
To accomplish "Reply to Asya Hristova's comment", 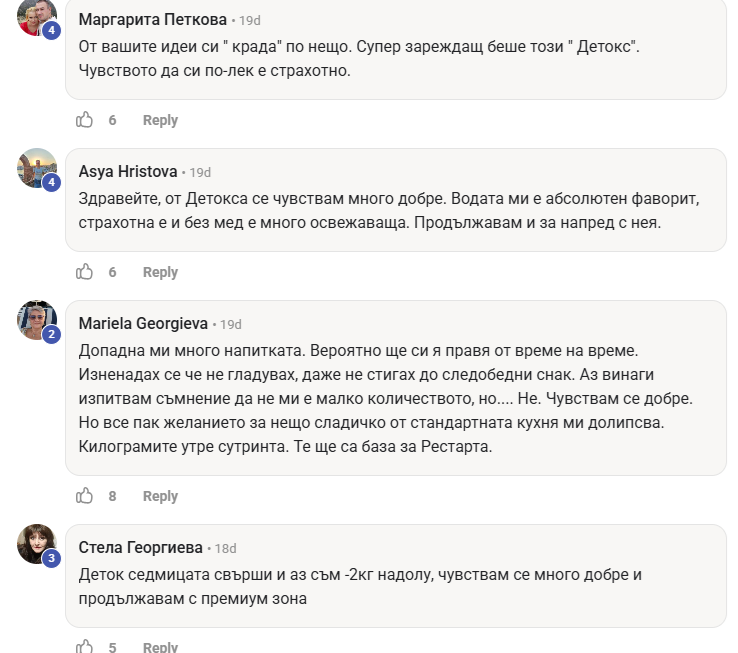I will point(160,272).
